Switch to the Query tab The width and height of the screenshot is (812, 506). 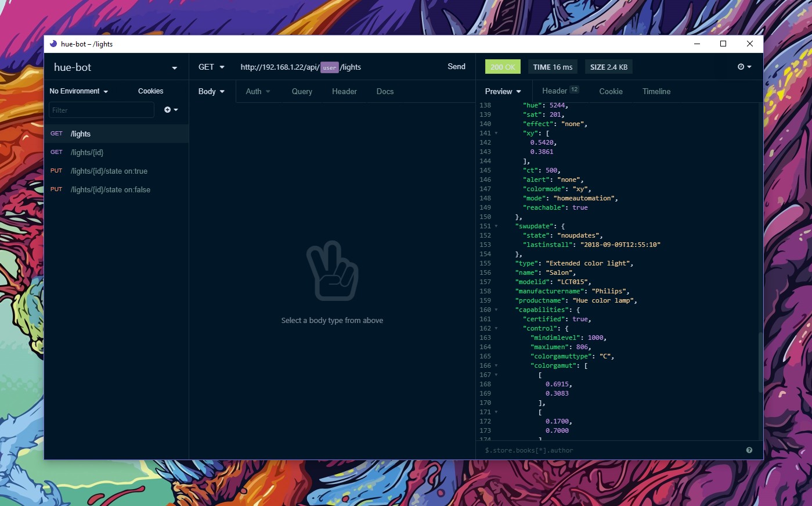(302, 91)
